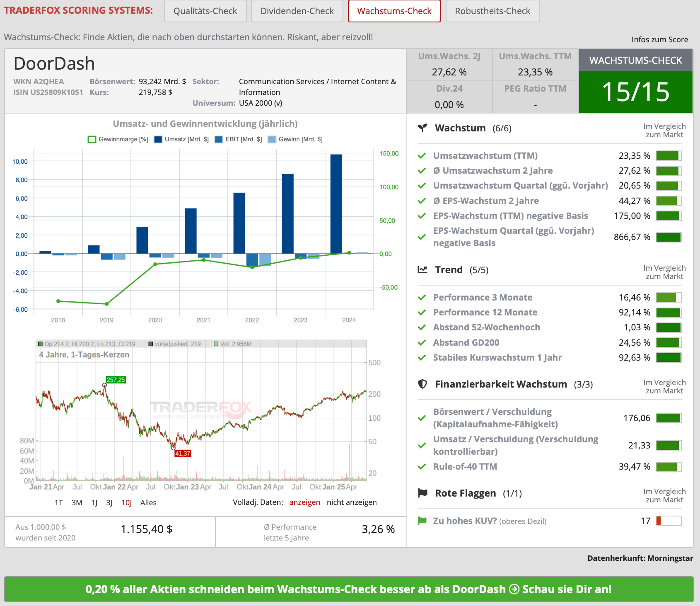The height and width of the screenshot is (606, 700).
Task: Select the 10J chart range
Action: (126, 502)
